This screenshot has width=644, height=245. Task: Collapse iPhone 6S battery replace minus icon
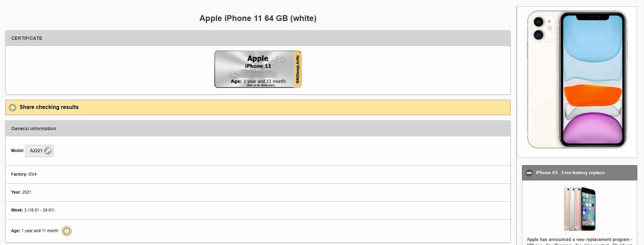pos(529,173)
